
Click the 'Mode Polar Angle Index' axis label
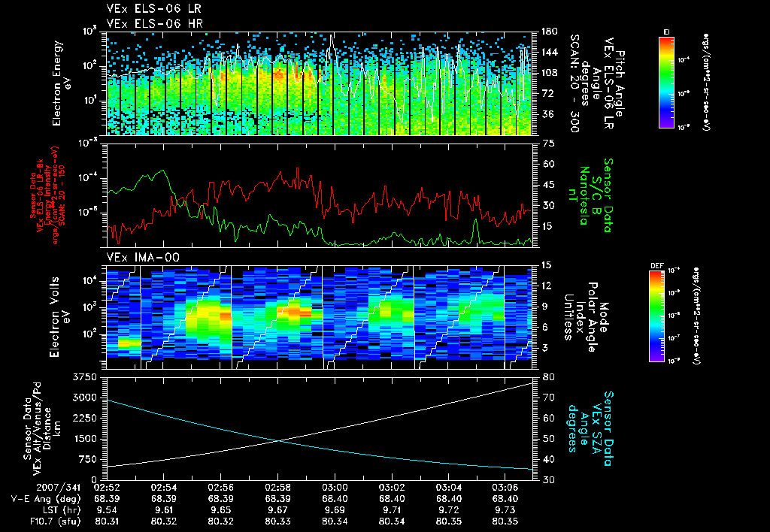click(585, 317)
